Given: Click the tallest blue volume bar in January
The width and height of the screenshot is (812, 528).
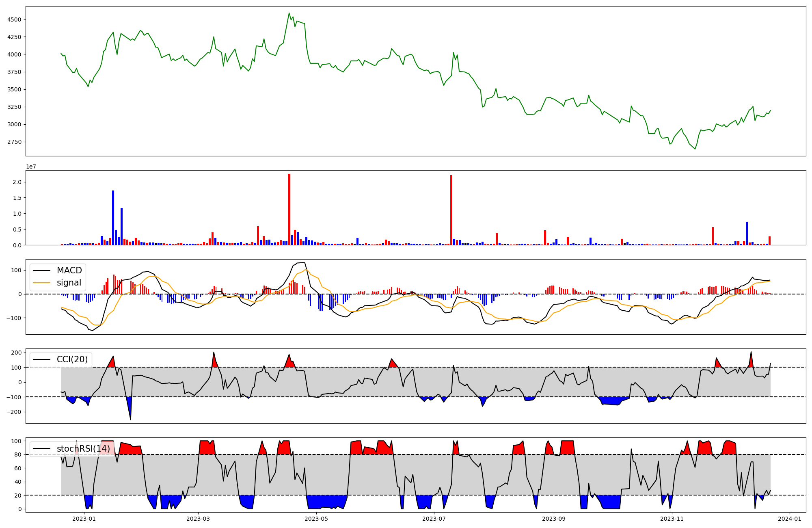Looking at the screenshot, I should click(113, 217).
